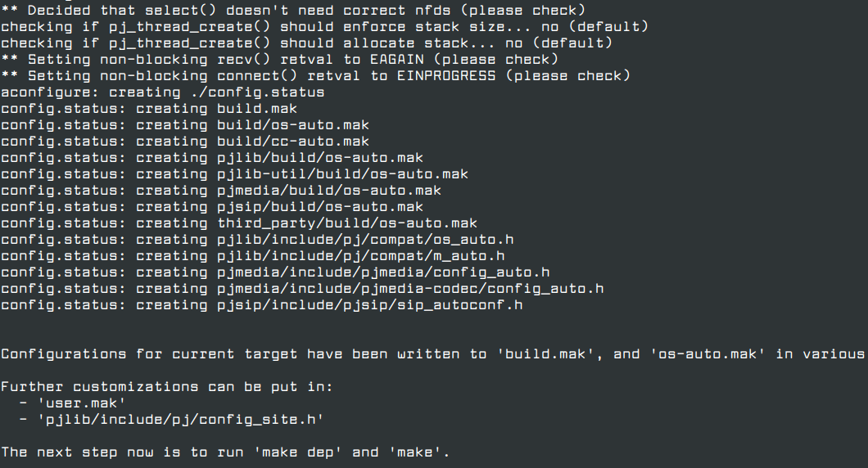Click the path 'third_party/build/os-auto.mak'
Viewport: 868px width, 468px height.
coord(347,223)
